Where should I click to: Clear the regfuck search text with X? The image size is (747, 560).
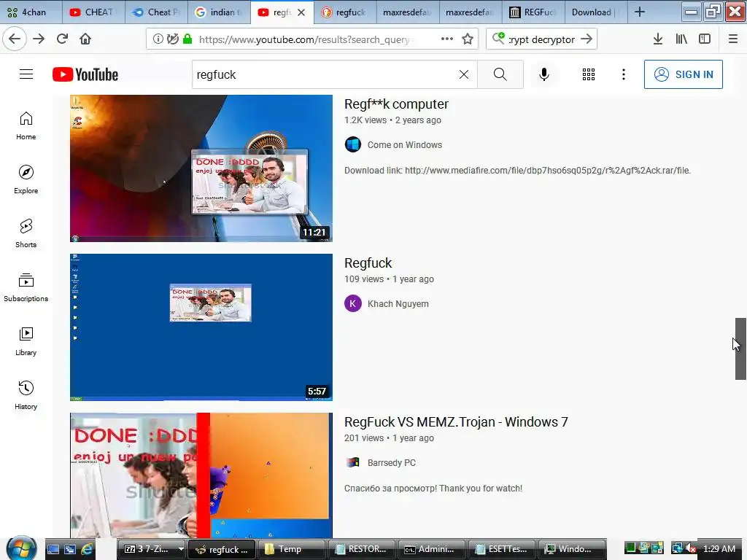463,74
